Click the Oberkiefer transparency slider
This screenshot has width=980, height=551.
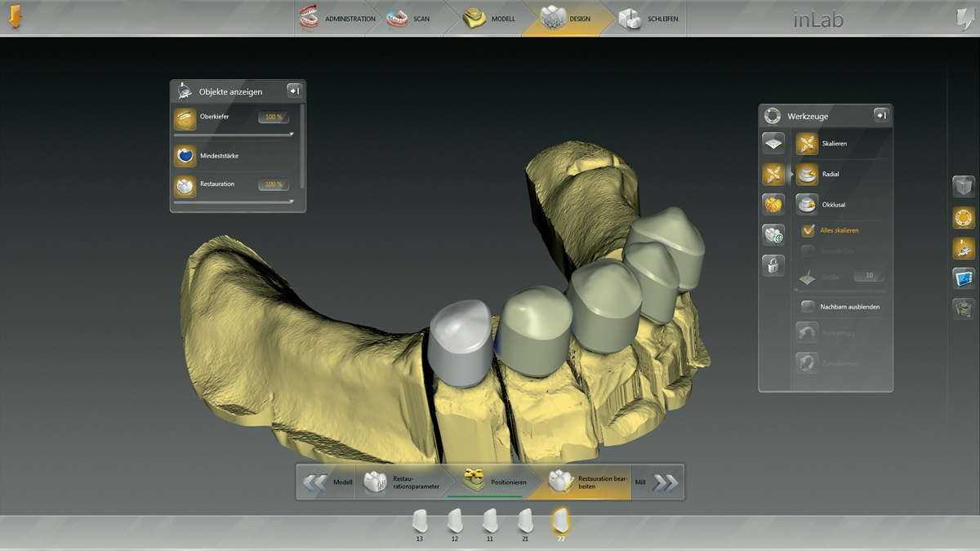coord(233,134)
